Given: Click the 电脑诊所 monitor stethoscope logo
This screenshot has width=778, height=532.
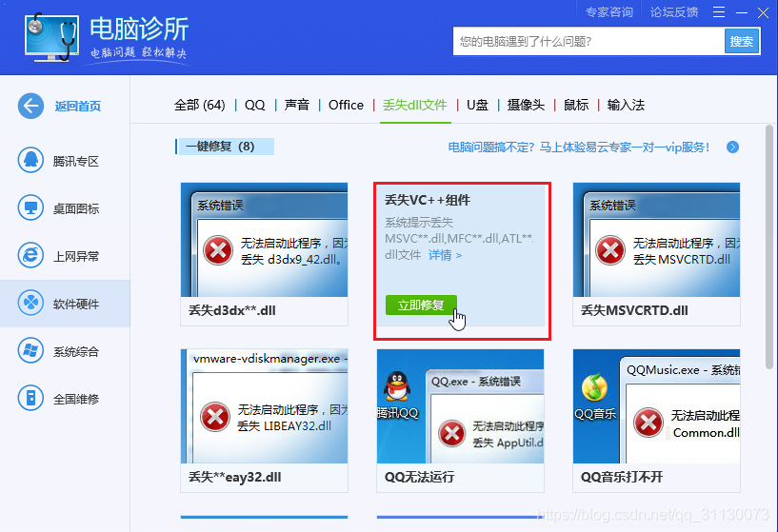Looking at the screenshot, I should [x=51, y=38].
